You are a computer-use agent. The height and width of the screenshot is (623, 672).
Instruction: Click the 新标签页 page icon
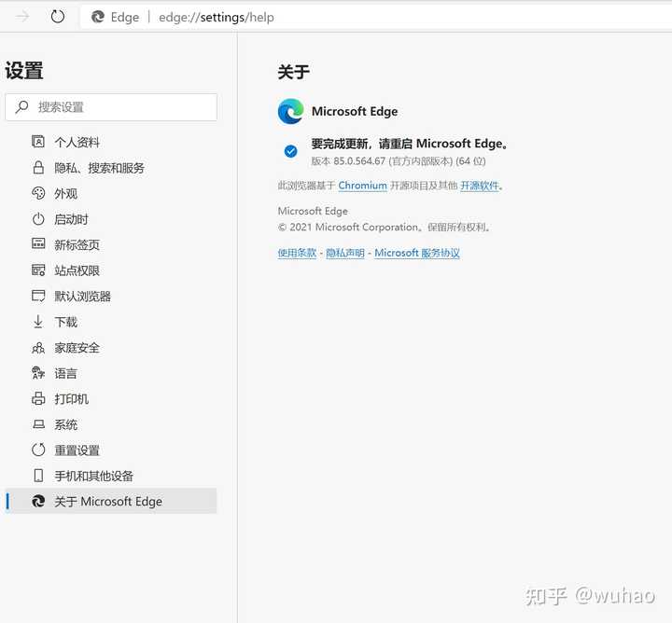38,243
